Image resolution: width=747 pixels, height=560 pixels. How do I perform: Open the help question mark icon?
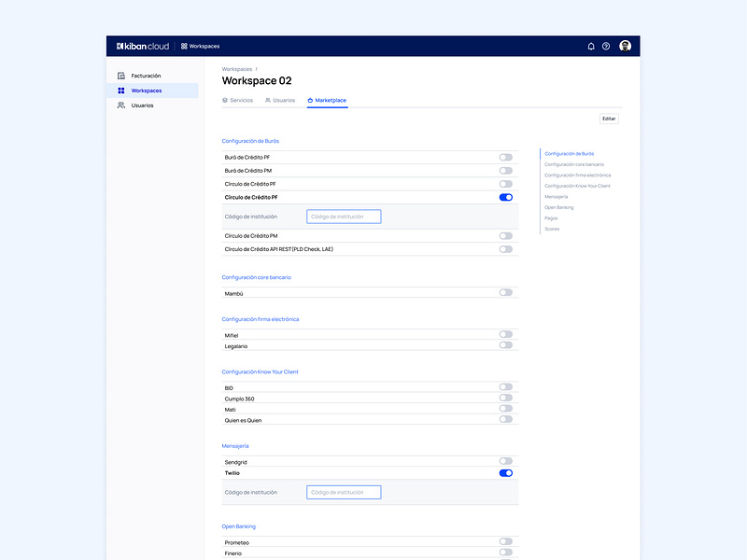pyautogui.click(x=606, y=46)
